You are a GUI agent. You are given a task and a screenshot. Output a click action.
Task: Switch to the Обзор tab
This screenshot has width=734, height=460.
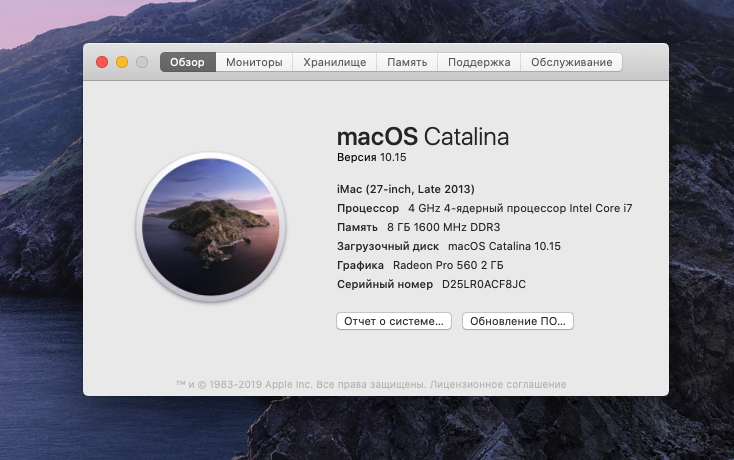(188, 62)
